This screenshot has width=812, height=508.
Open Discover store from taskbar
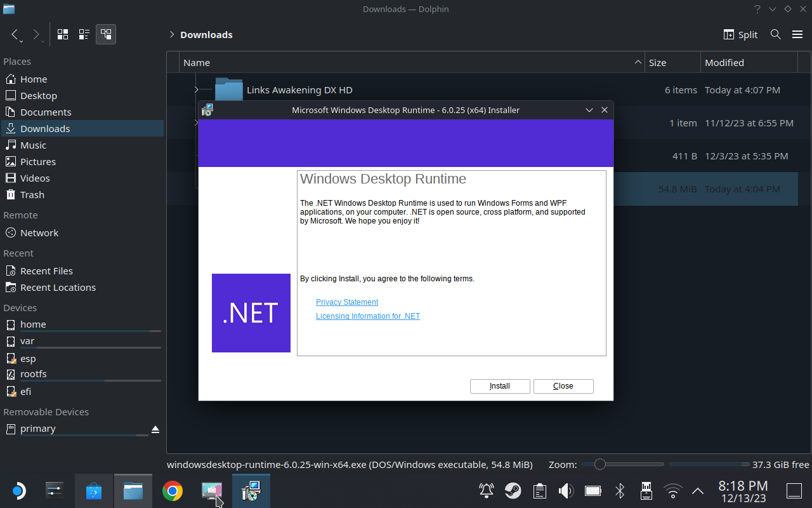[94, 491]
